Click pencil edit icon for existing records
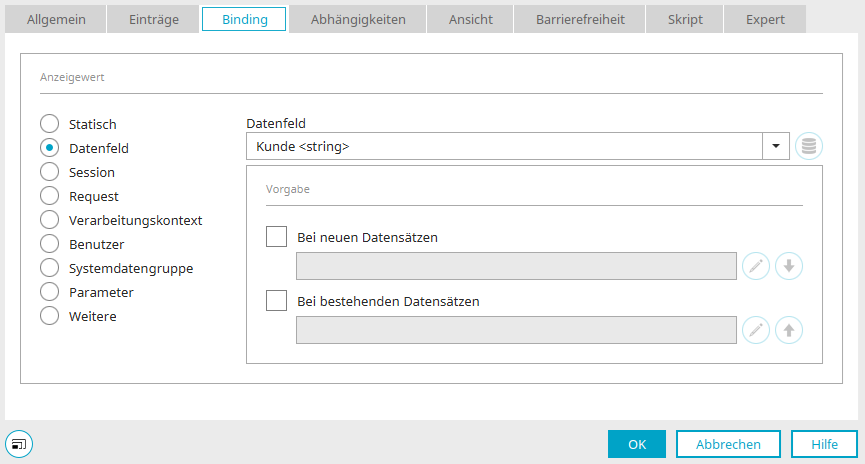This screenshot has width=865, height=464. coord(756,330)
